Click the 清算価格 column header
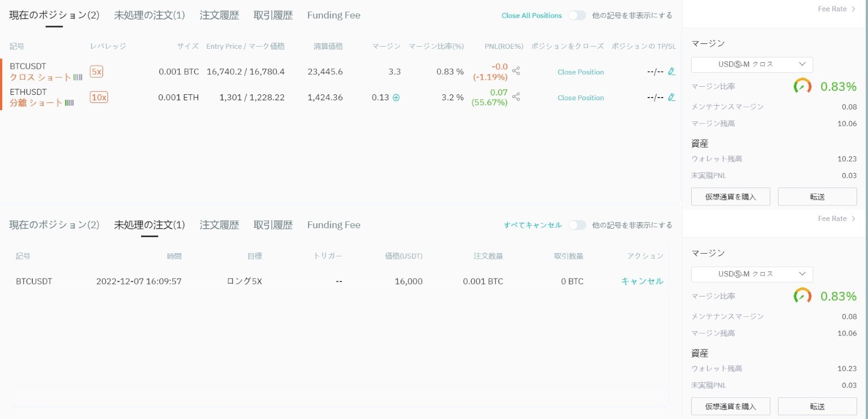This screenshot has width=868, height=419. tap(328, 47)
